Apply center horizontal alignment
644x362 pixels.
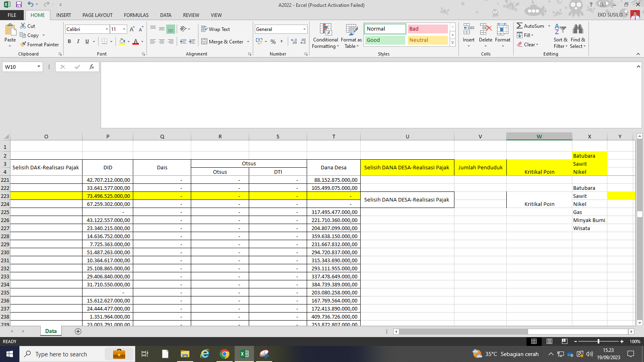161,41
